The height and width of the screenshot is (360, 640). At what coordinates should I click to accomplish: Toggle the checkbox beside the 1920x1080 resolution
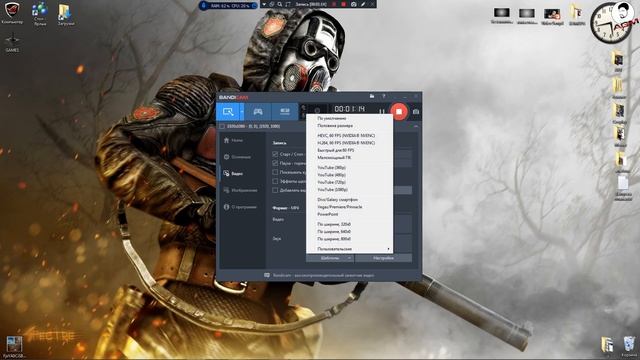pos(222,127)
